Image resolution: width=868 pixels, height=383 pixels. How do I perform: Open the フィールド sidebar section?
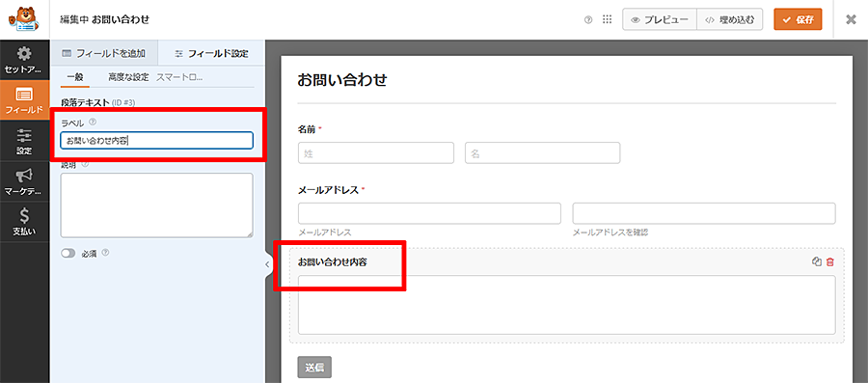click(x=24, y=100)
